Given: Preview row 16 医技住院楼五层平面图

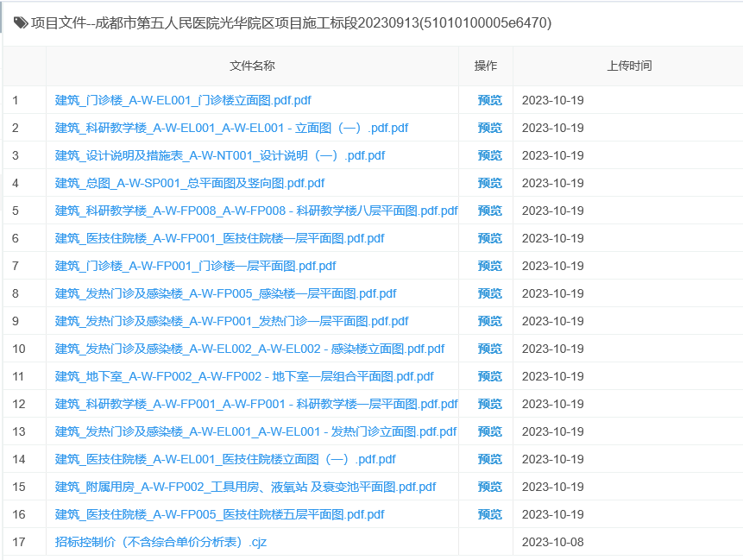Looking at the screenshot, I should tap(489, 514).
